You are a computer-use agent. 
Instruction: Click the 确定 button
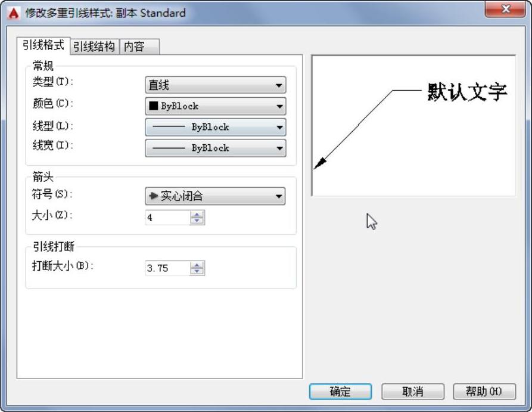coord(340,392)
